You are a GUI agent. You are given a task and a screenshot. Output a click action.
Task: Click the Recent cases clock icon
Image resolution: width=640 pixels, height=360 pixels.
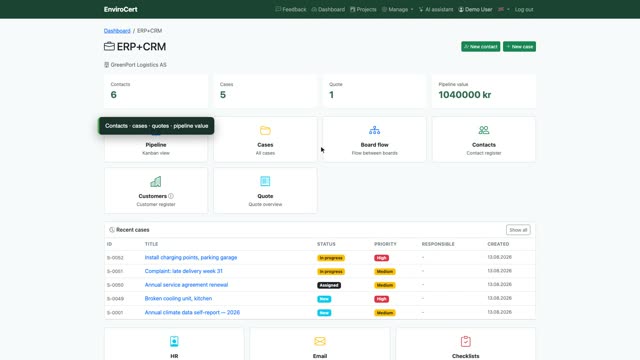click(x=112, y=230)
